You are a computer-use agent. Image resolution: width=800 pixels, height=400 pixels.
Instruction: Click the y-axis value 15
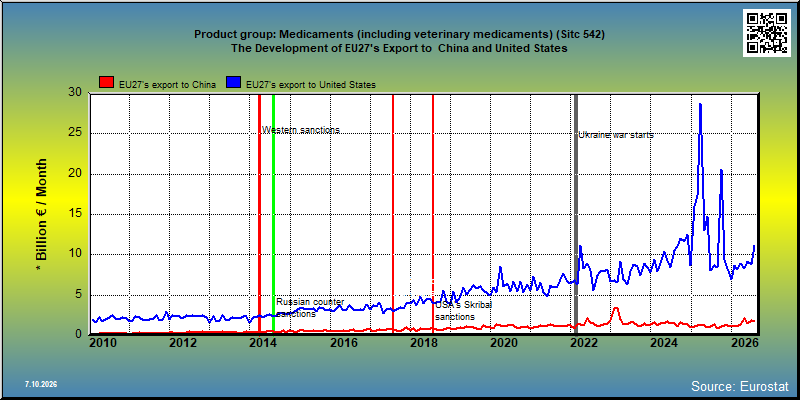(74, 214)
